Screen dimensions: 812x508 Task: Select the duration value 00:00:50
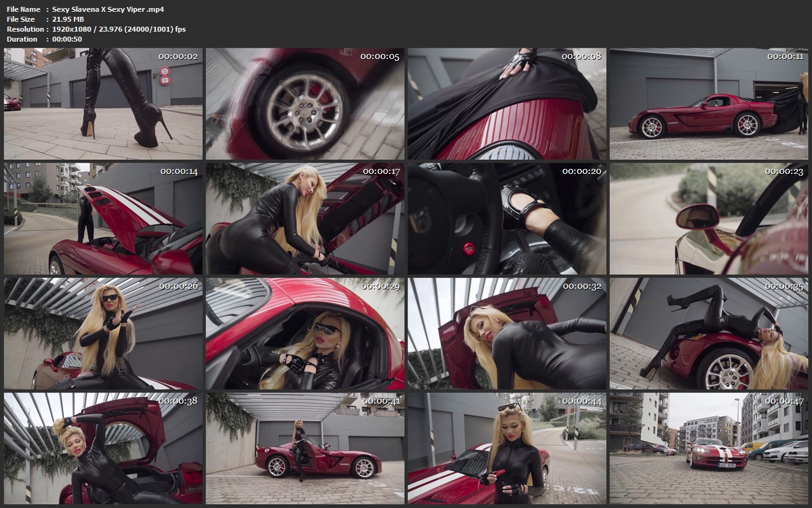pos(67,39)
